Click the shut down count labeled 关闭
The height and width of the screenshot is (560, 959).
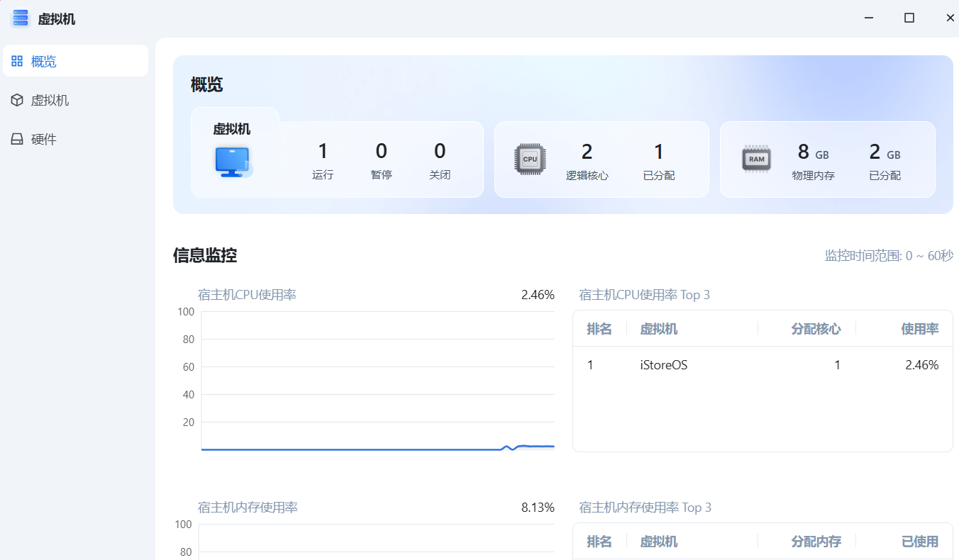tap(440, 160)
